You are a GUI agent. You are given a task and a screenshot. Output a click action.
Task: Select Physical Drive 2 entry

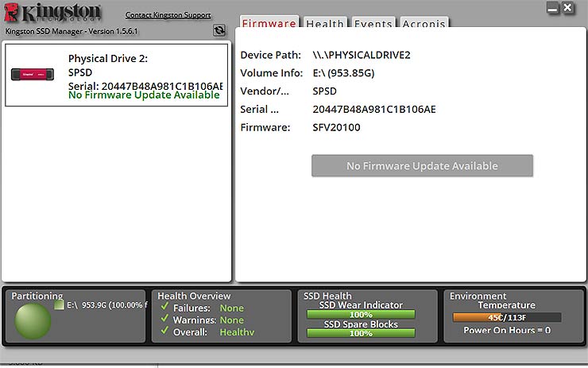116,75
